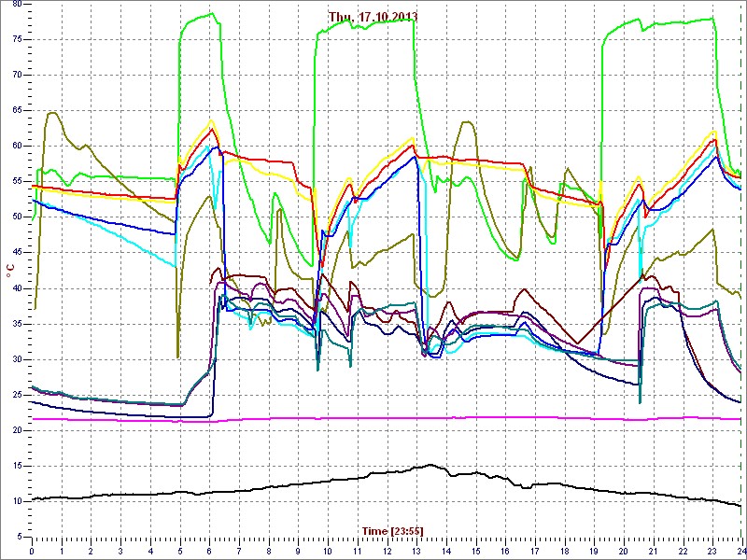The width and height of the screenshot is (747, 560).
Task: Click hour 1 on the time axis
Action: click(x=62, y=552)
